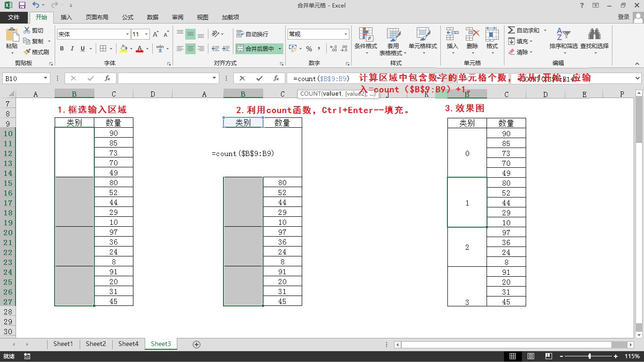Click the yellow fill color button
This screenshot has width=644, height=362.
(124, 49)
